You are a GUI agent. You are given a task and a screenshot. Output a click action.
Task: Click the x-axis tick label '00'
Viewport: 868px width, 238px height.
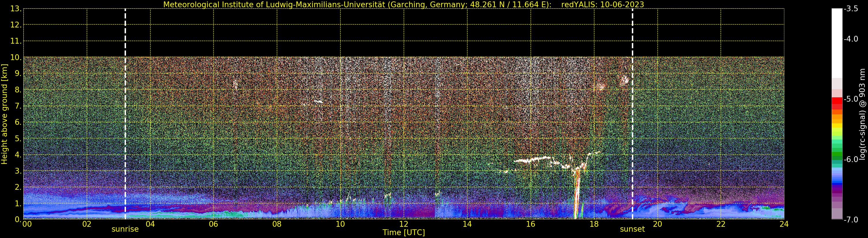27,224
